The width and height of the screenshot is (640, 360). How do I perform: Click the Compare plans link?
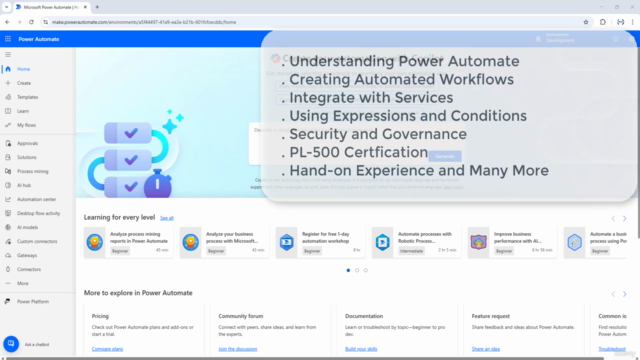tap(107, 349)
